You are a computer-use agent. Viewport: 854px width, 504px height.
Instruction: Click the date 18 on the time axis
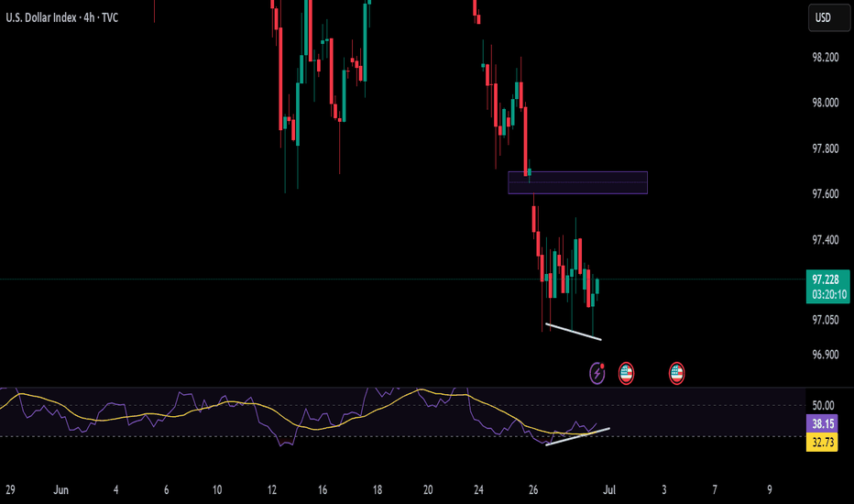tap(377, 490)
